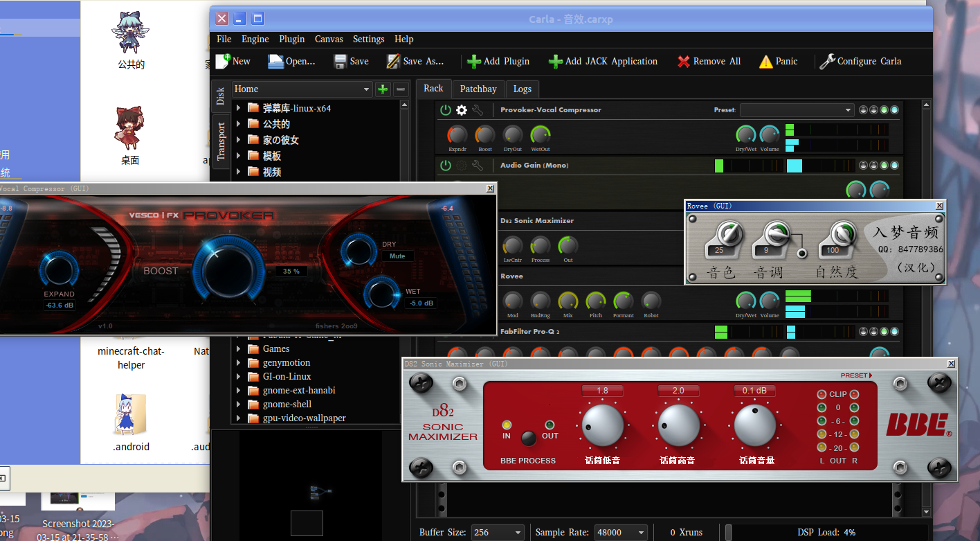Open the 桌面 desktop character icon
Screen dimensions: 980x541
pyautogui.click(x=129, y=129)
